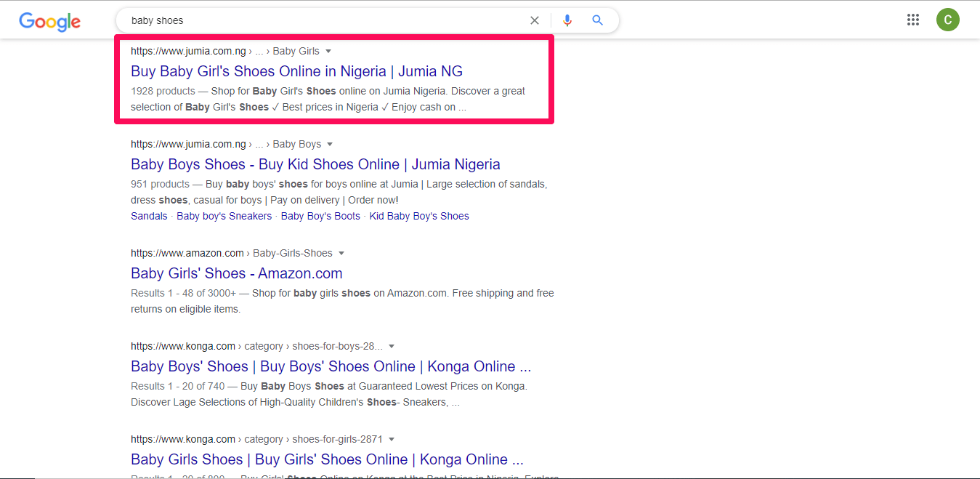The width and height of the screenshot is (980, 479).
Task: Start voice search with microphone icon
Action: [x=567, y=20]
